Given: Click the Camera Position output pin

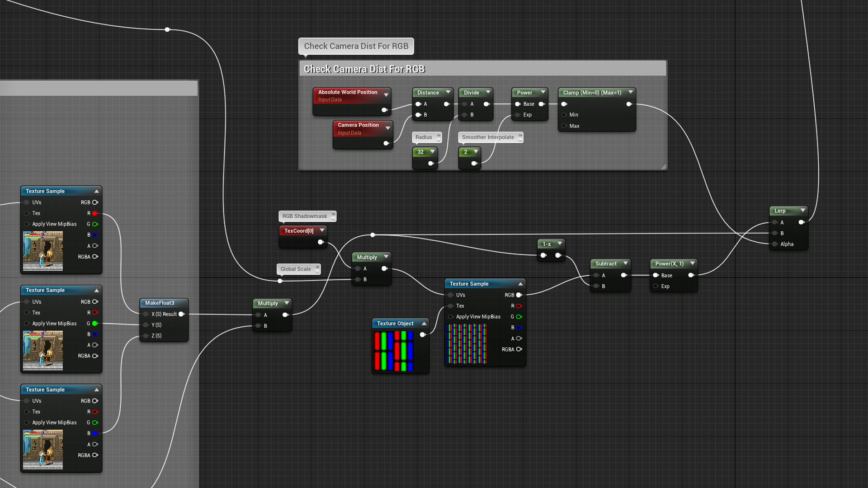Looking at the screenshot, I should tap(386, 143).
